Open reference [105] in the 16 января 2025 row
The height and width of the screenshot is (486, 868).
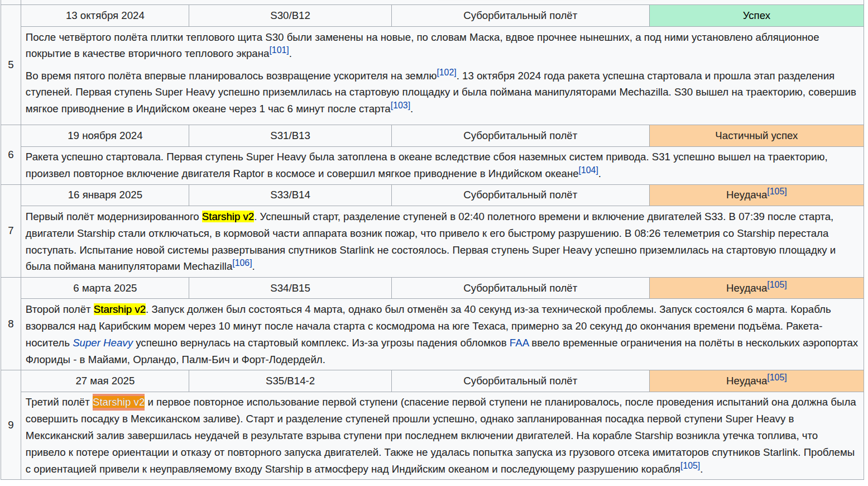(x=777, y=192)
